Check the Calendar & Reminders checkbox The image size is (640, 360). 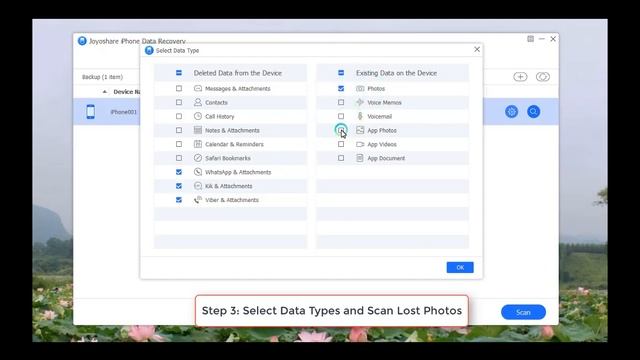pos(179,144)
